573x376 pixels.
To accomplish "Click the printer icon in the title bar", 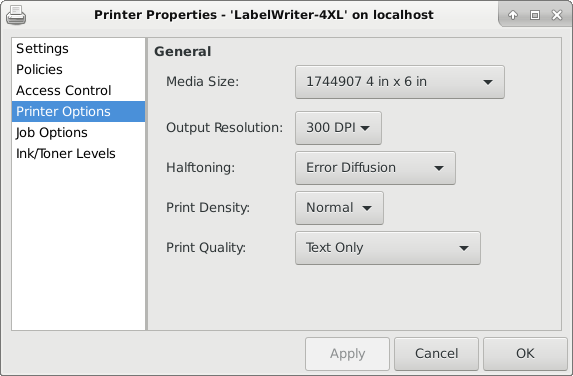I will pyautogui.click(x=16, y=15).
